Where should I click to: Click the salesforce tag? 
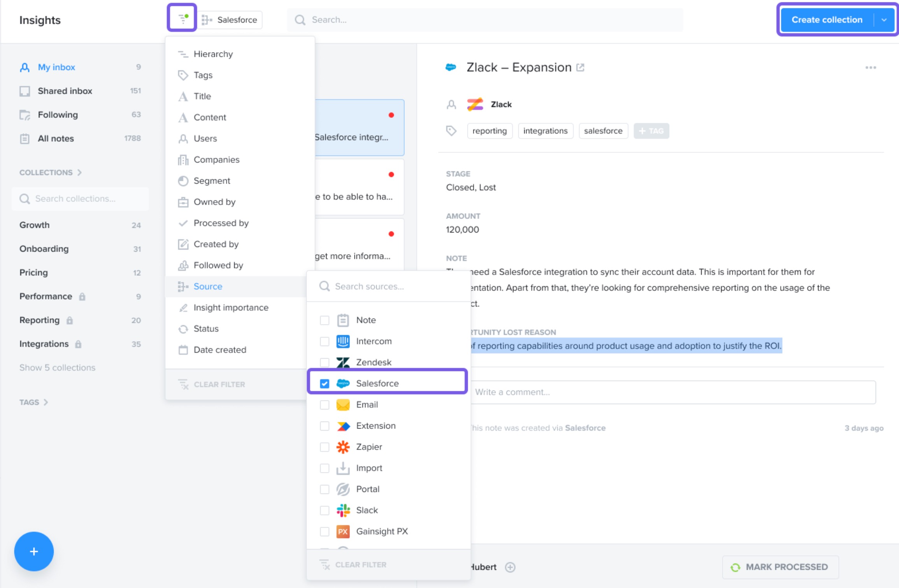[603, 131]
